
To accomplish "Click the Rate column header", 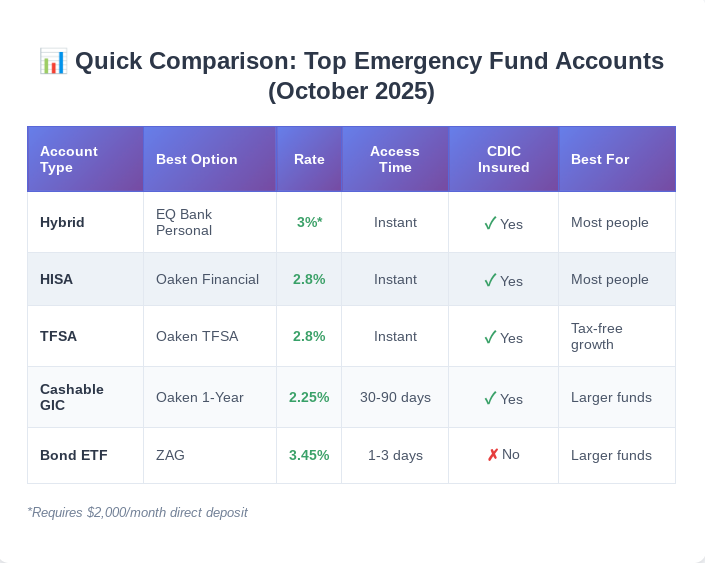I will click(x=309, y=159).
